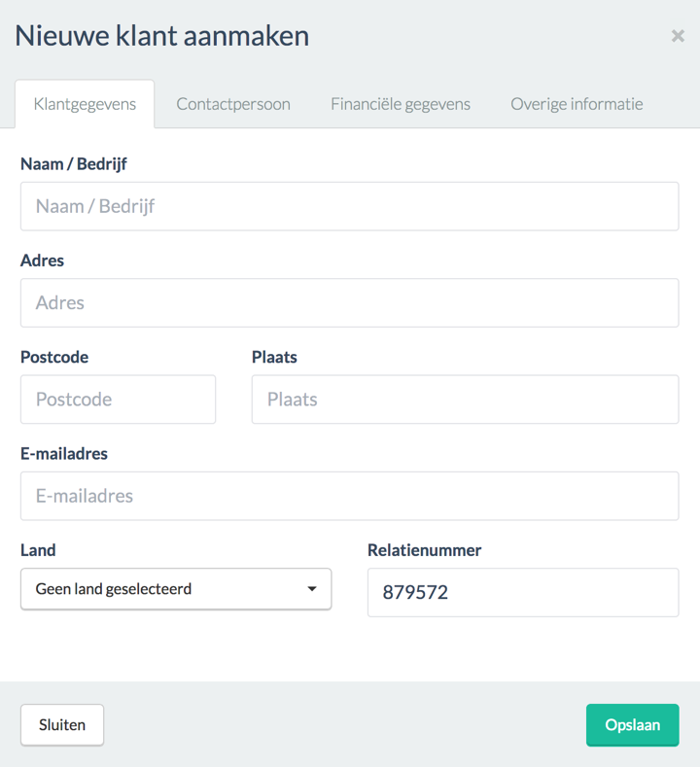Click the bold 'E-mailadres' label text
Image resolution: width=700 pixels, height=767 pixels.
(x=64, y=453)
